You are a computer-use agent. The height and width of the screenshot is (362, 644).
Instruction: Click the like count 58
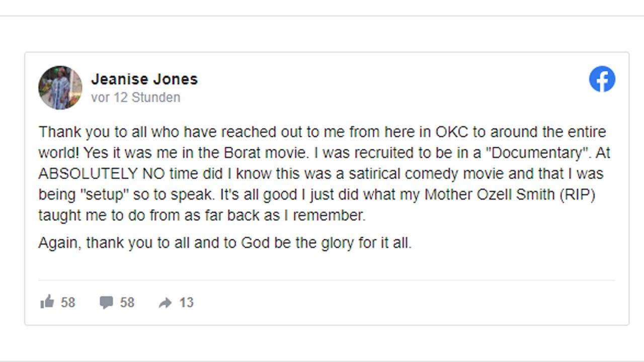click(68, 302)
